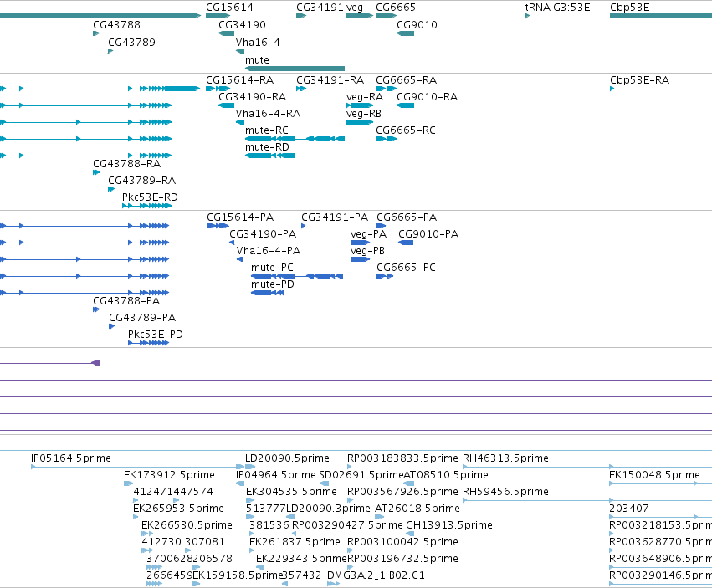Select the Cbp53E-RA transcript label

(639, 80)
